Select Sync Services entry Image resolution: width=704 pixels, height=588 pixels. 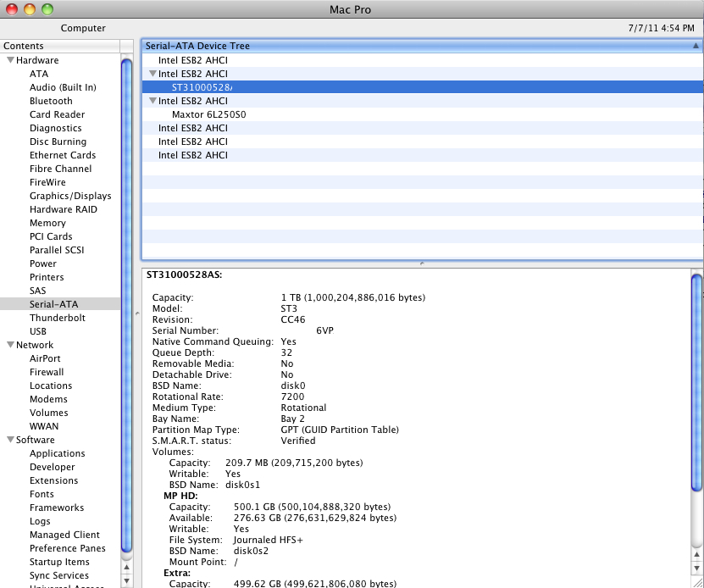59,575
